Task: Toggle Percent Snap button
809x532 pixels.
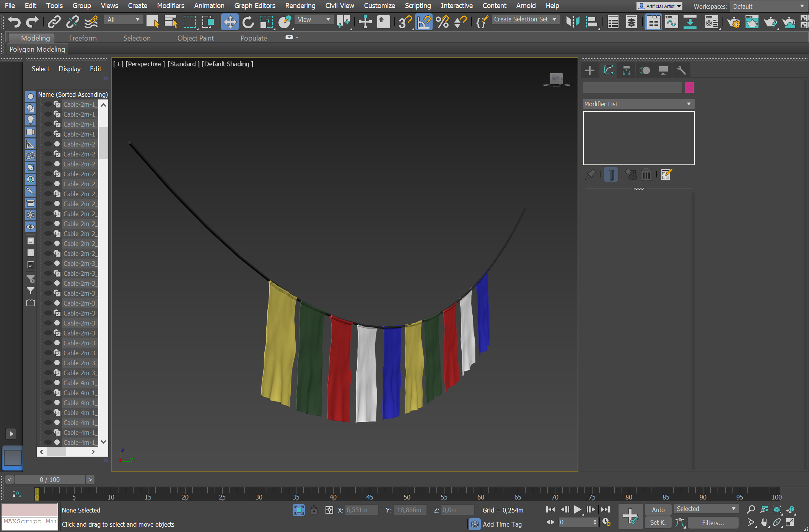Action: point(443,22)
